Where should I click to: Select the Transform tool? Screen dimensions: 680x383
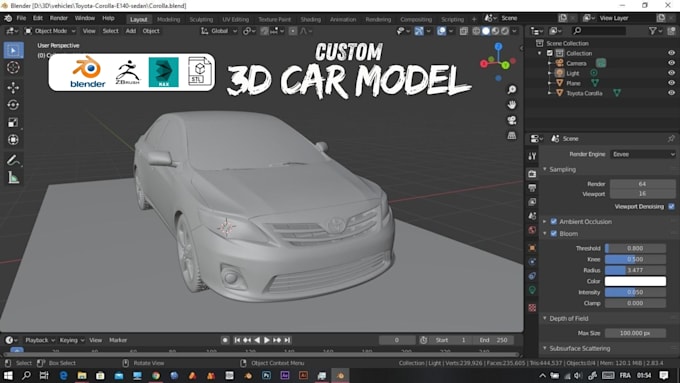pos(13,140)
